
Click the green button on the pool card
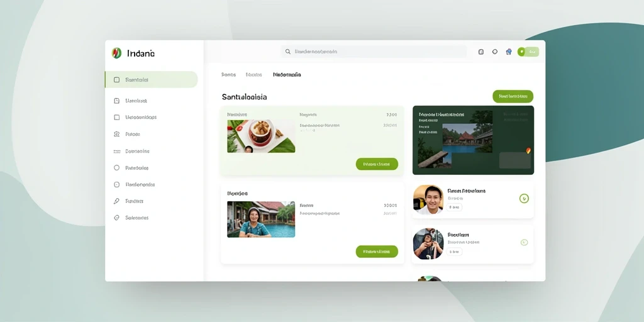[377, 252]
